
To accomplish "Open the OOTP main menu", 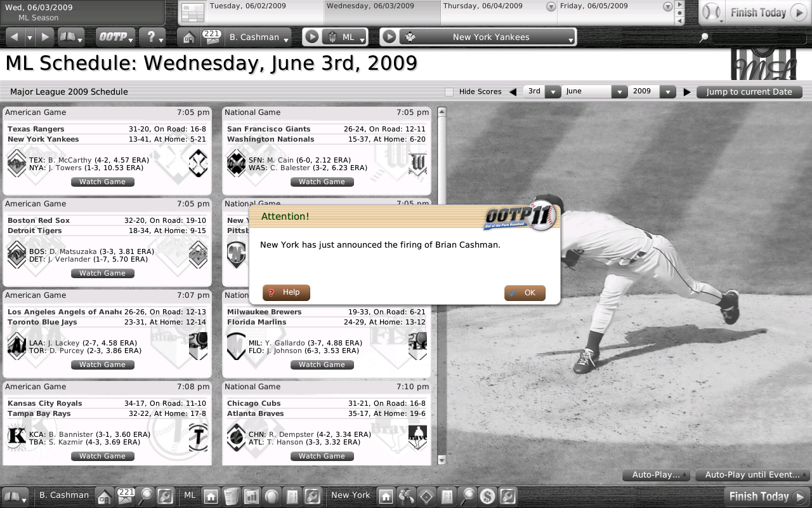I will point(115,37).
